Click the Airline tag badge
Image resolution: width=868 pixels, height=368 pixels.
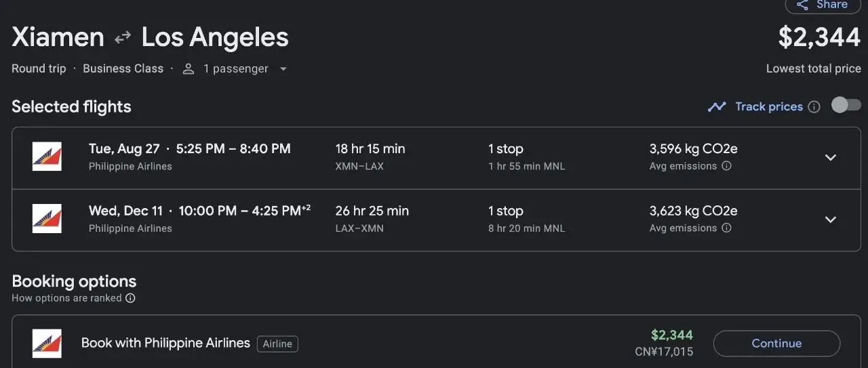pos(277,344)
